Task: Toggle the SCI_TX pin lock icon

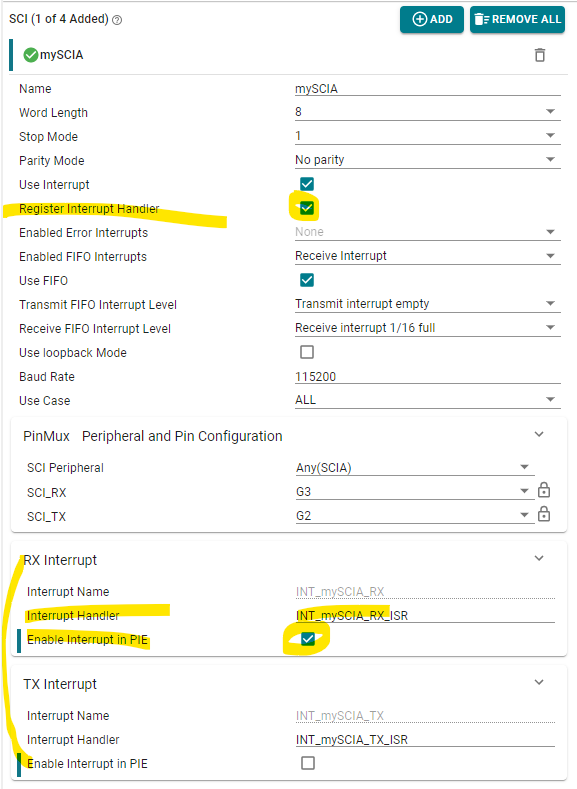Action: pyautogui.click(x=544, y=514)
